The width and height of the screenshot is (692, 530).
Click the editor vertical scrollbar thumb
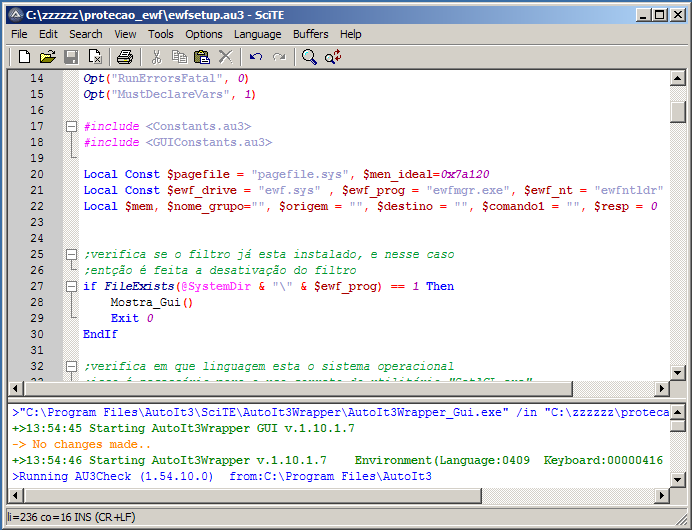tap(677, 112)
